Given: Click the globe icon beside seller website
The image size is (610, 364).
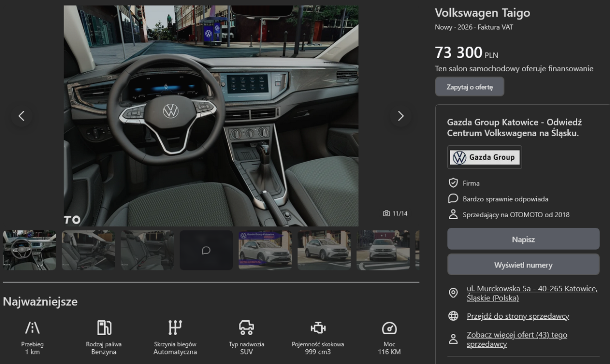Looking at the screenshot, I should [x=453, y=316].
